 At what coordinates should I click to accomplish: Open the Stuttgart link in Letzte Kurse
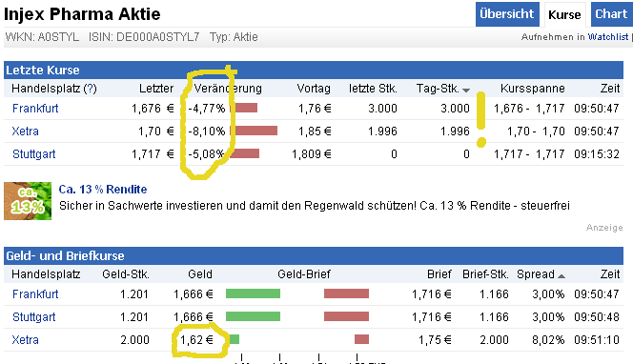coord(34,154)
